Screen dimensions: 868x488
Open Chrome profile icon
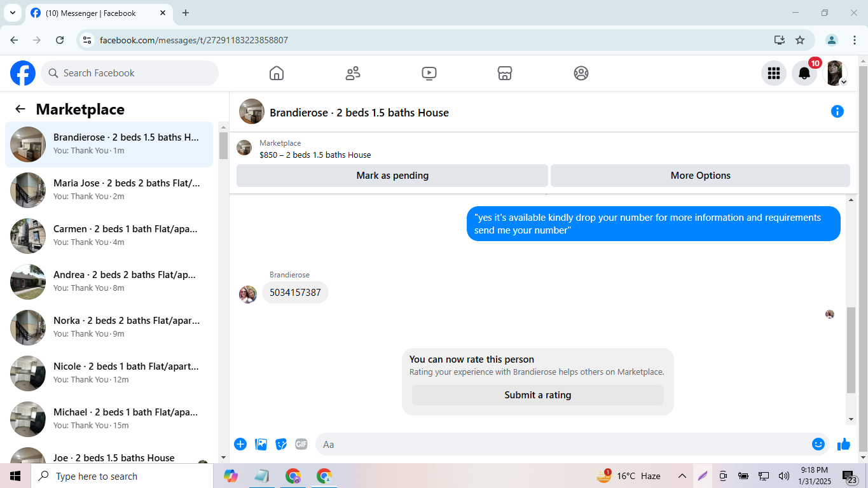point(832,40)
